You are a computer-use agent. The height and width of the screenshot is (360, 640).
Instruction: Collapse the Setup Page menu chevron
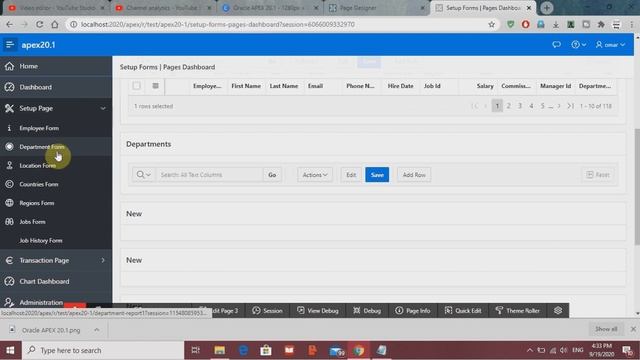(103, 108)
